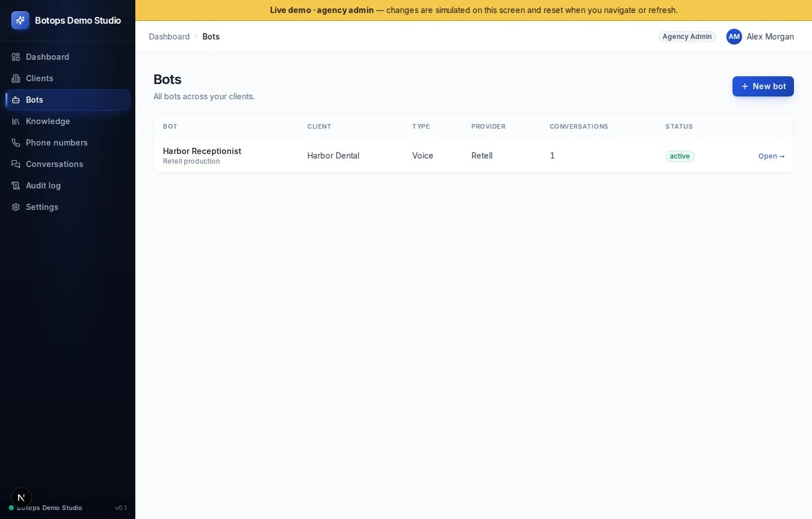Click Open link for Harbor Receptionist
The image size is (812, 519).
pyautogui.click(x=771, y=156)
